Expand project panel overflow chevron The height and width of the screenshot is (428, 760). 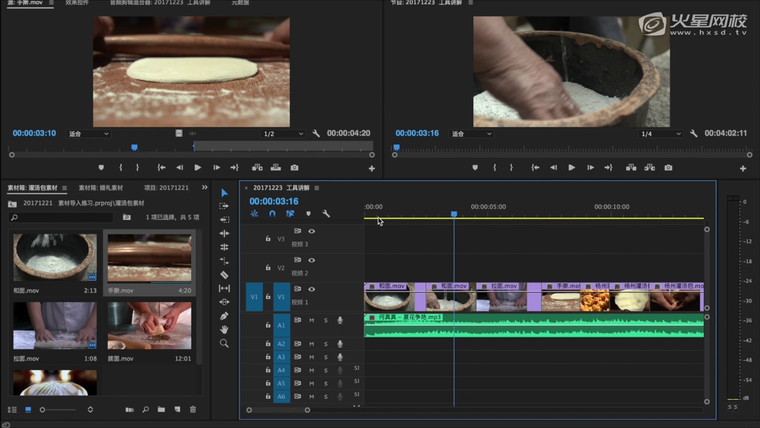tap(204, 187)
